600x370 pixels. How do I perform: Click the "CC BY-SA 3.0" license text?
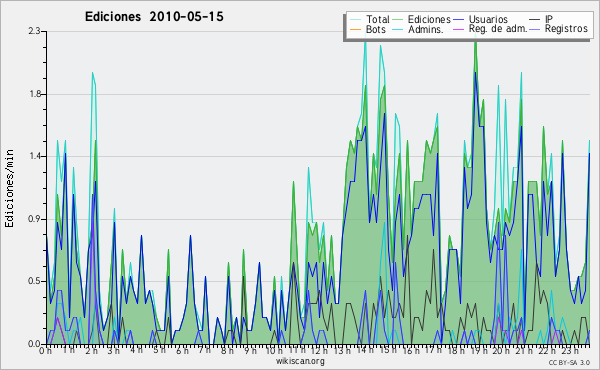[x=569, y=363]
